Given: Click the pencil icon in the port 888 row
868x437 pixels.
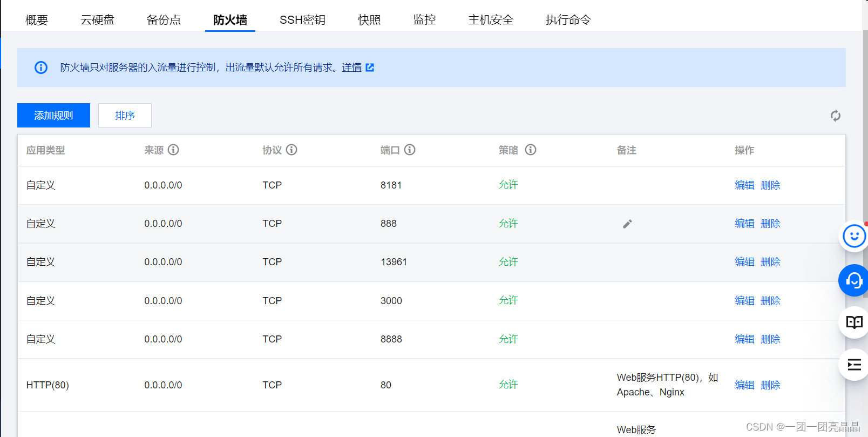Looking at the screenshot, I should point(627,224).
